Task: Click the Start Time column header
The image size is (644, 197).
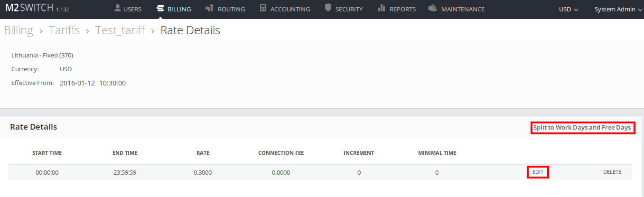Action: click(47, 153)
